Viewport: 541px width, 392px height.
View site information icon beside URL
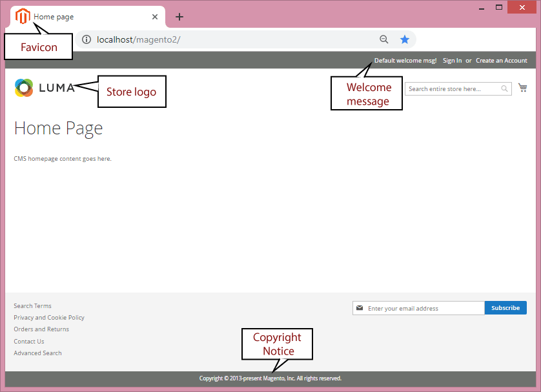pyautogui.click(x=87, y=39)
